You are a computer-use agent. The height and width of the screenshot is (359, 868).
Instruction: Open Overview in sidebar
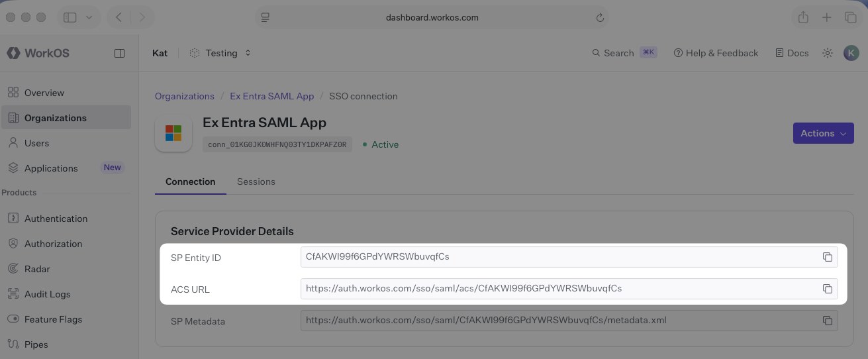point(66,93)
